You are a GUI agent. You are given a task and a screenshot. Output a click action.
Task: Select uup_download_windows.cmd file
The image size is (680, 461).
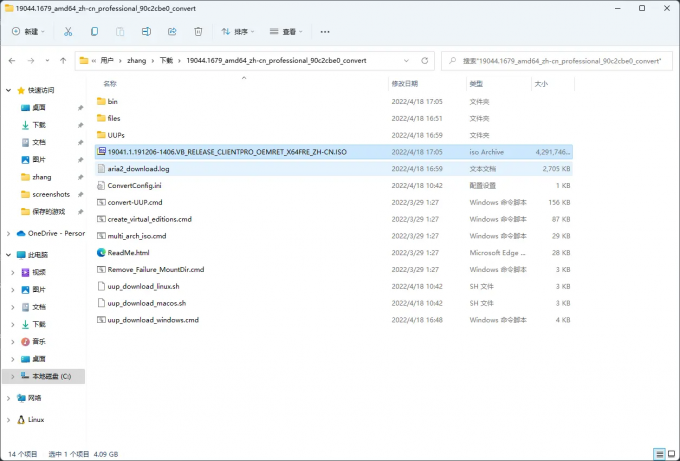tap(333, 320)
